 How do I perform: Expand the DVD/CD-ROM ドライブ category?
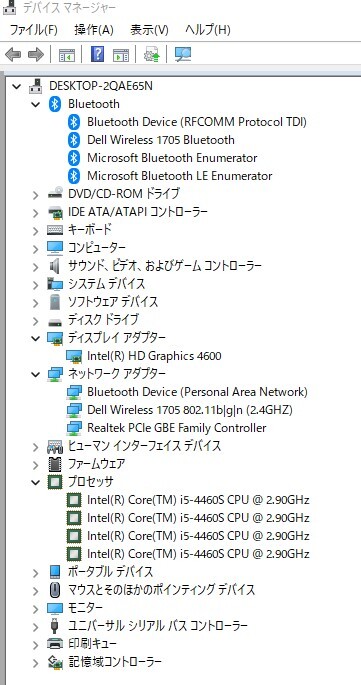pyautogui.click(x=36, y=194)
